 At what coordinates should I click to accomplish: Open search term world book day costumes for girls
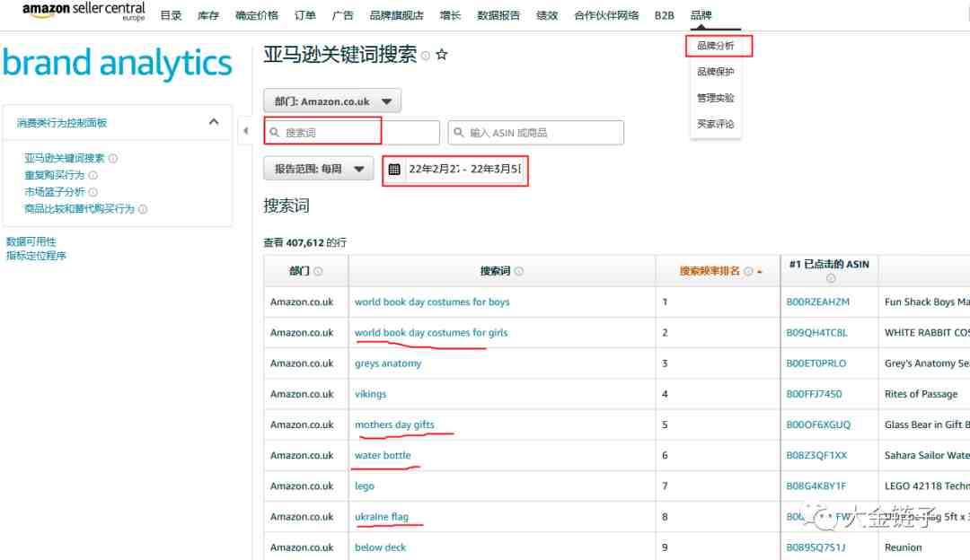tap(431, 333)
